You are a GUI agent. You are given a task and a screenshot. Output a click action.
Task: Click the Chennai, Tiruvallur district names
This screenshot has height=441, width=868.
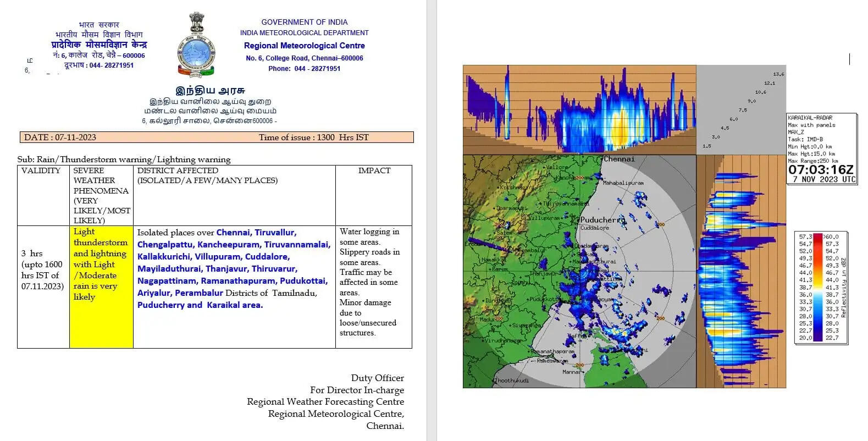click(256, 233)
